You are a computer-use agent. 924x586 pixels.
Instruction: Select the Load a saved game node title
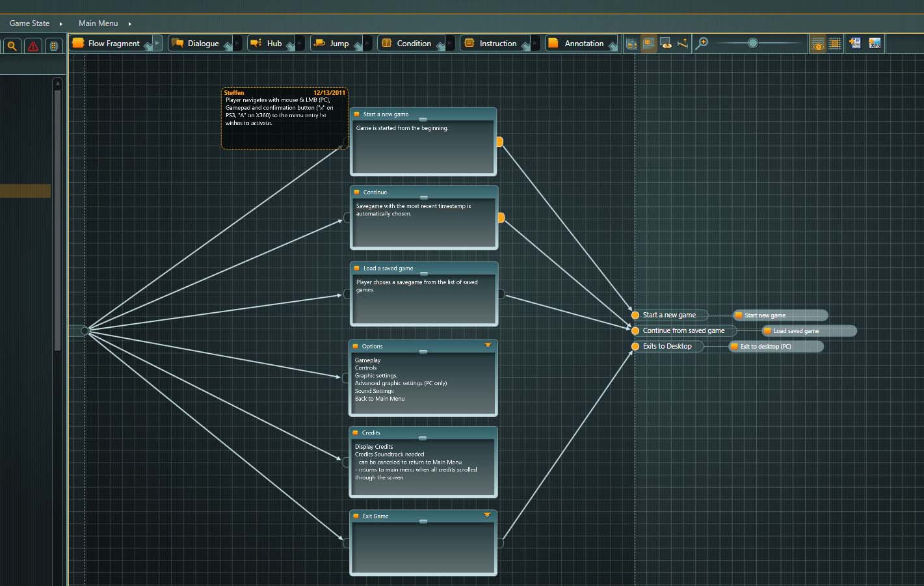388,268
